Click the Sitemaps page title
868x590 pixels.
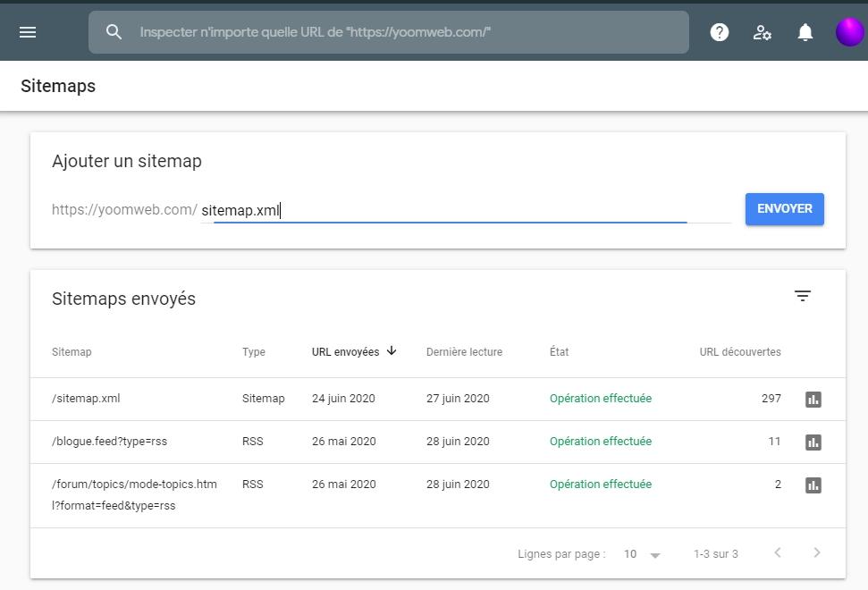pyautogui.click(x=58, y=86)
